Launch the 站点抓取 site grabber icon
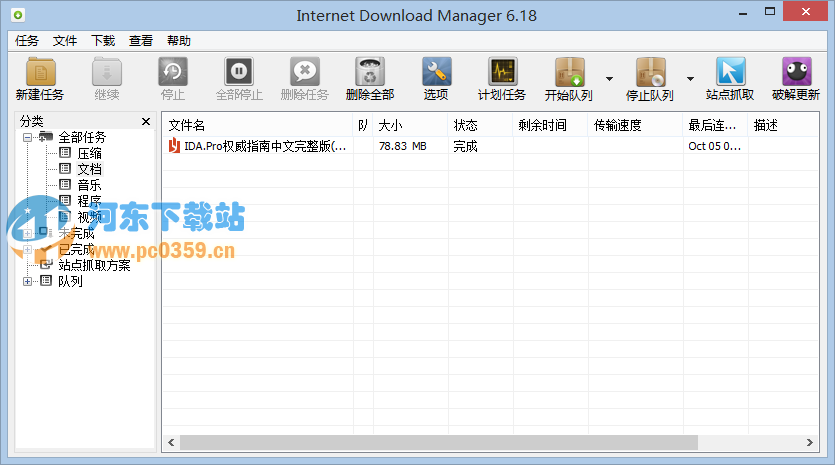The image size is (835, 465). (x=730, y=72)
